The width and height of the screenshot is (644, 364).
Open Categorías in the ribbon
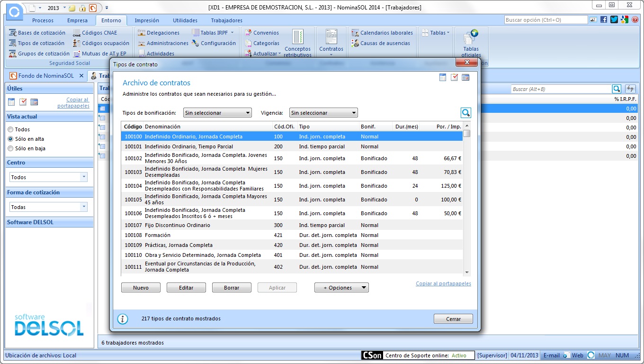coord(262,43)
